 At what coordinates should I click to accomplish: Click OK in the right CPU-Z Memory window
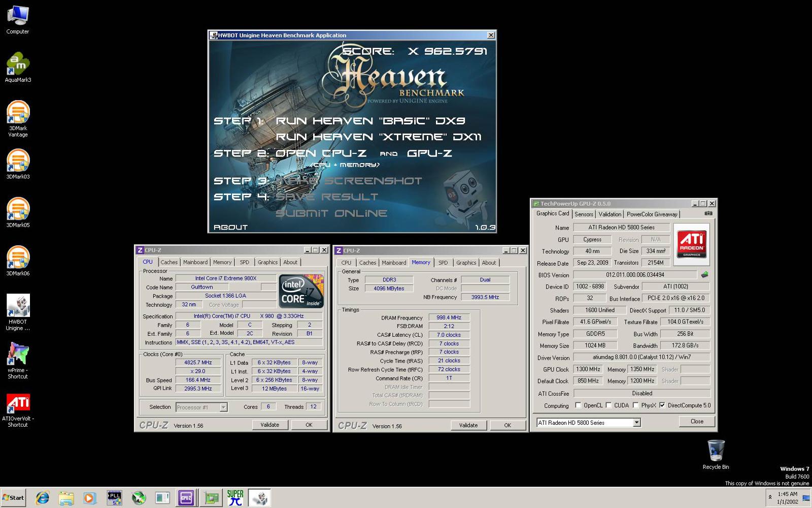tap(507, 425)
